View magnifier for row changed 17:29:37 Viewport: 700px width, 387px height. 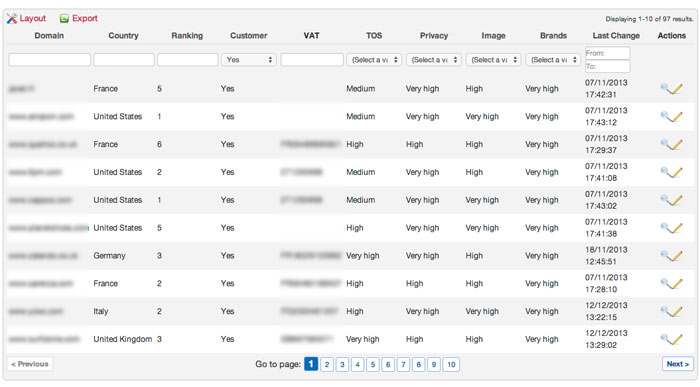(665, 143)
